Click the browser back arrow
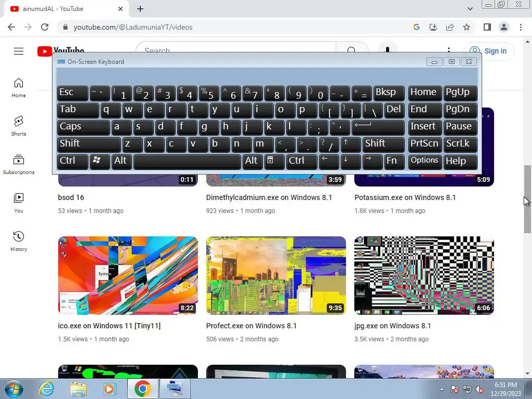532x399 pixels. [11, 27]
